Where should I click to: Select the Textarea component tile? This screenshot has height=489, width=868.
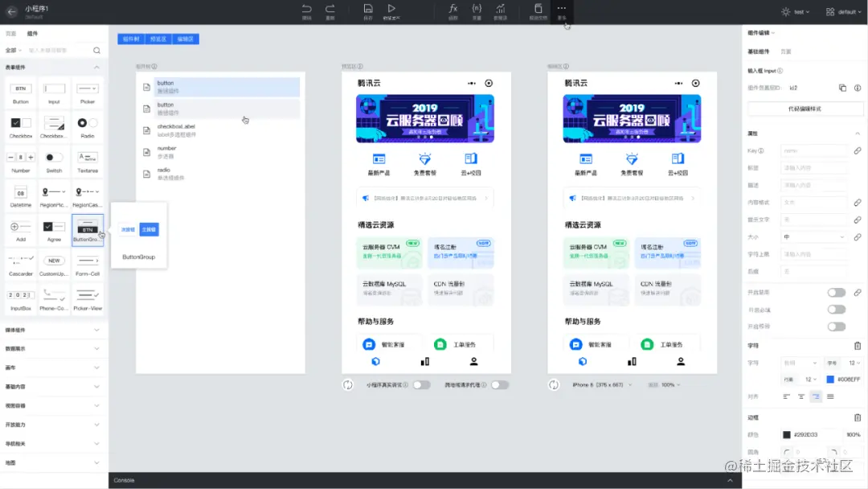pyautogui.click(x=88, y=162)
